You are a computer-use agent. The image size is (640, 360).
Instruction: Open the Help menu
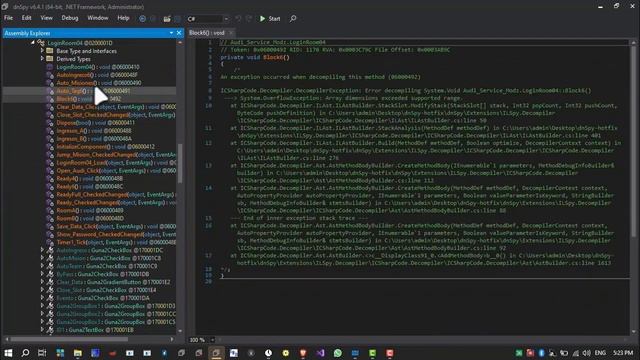[x=123, y=18]
